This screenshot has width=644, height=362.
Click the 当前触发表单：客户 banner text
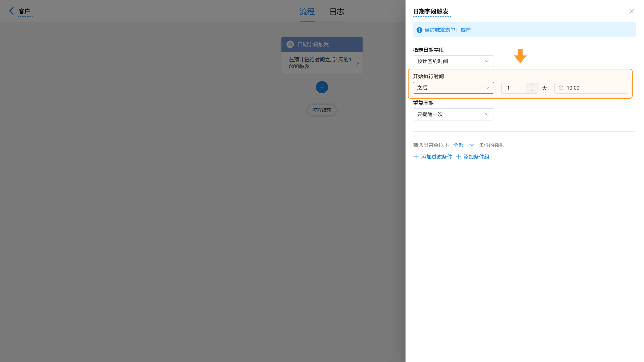(x=447, y=30)
